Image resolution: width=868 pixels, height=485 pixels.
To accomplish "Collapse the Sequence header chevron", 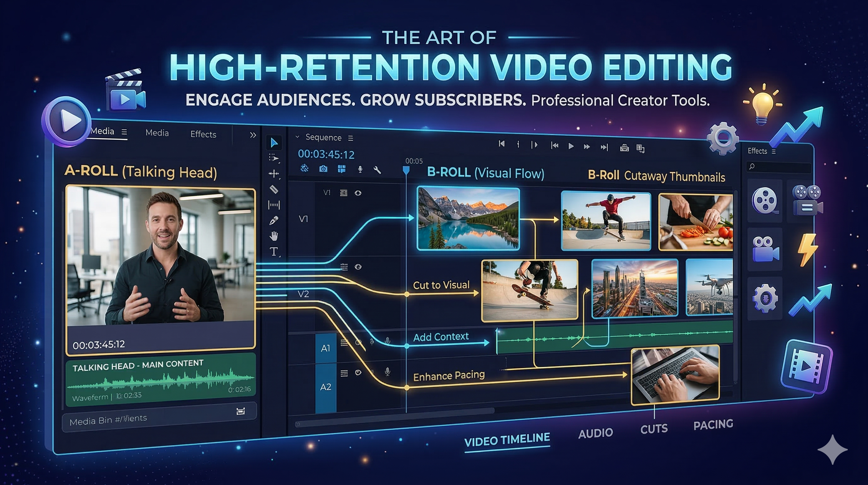I will (298, 137).
